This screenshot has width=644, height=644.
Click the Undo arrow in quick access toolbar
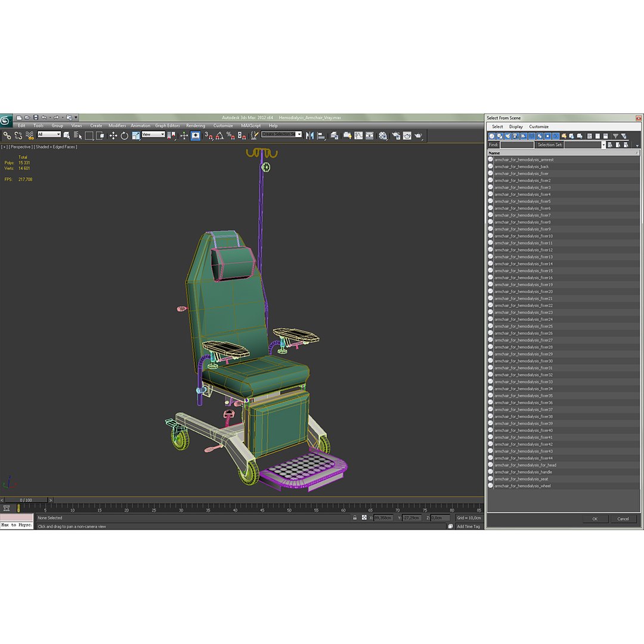tap(44, 117)
